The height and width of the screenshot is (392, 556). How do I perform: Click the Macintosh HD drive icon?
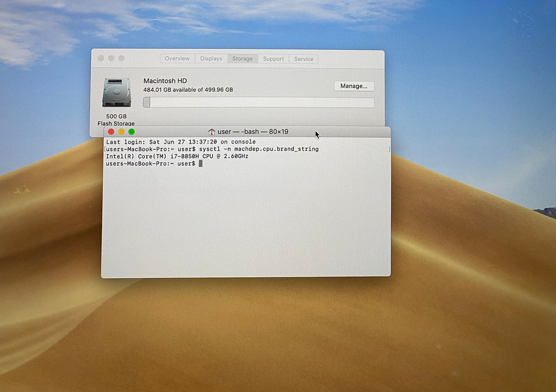pos(116,92)
